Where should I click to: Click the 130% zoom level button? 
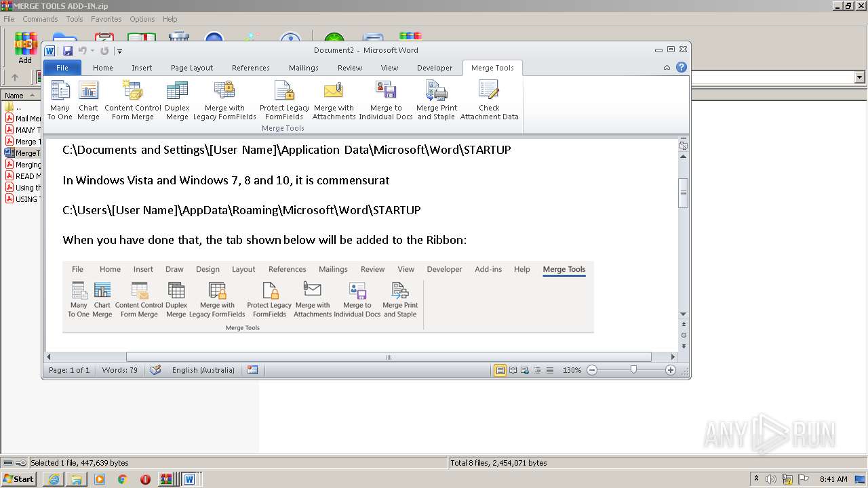click(x=572, y=370)
